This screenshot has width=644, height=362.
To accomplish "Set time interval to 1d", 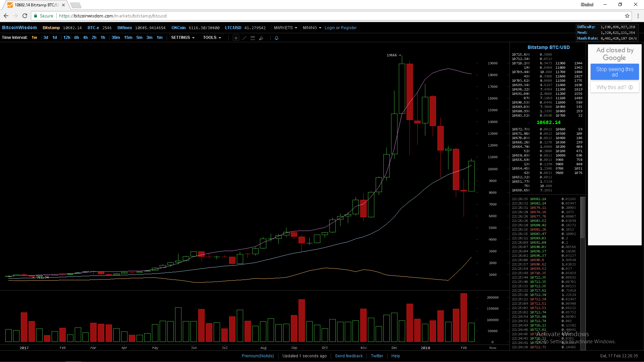I will point(55,38).
